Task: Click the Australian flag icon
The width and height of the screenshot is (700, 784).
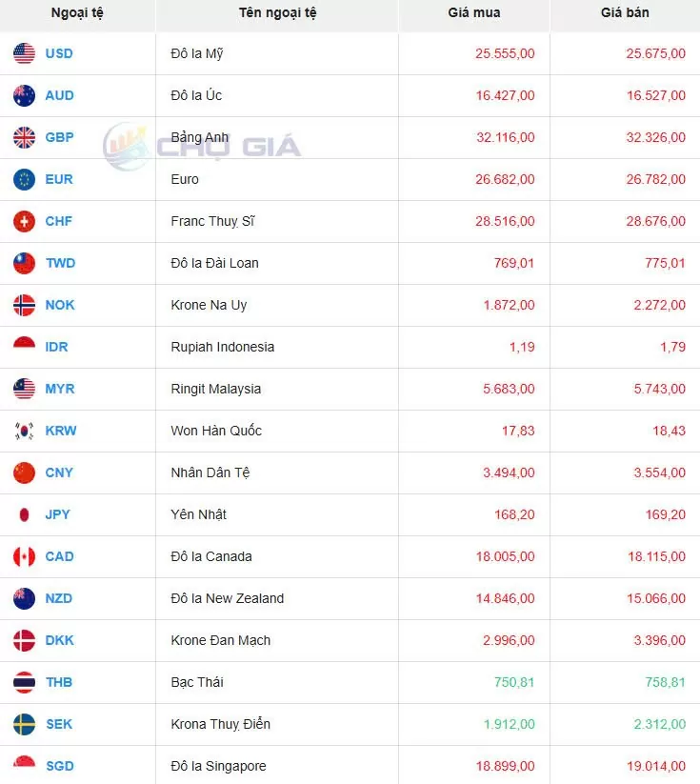Action: (x=24, y=95)
